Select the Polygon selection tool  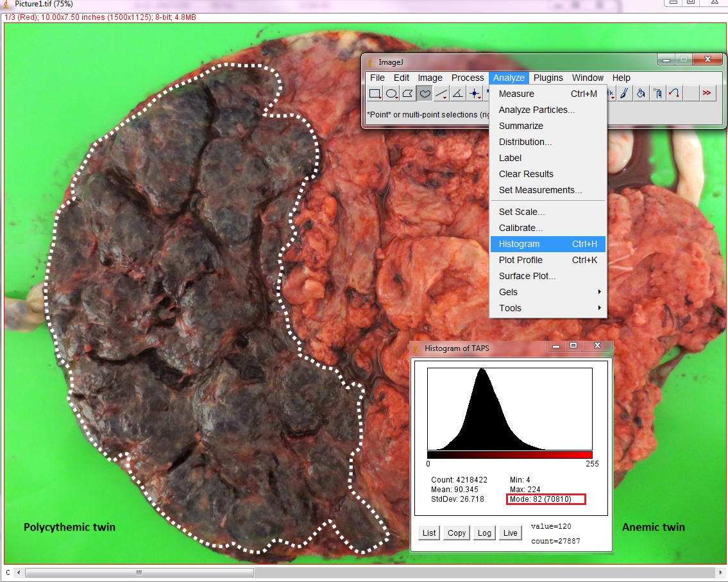[408, 94]
